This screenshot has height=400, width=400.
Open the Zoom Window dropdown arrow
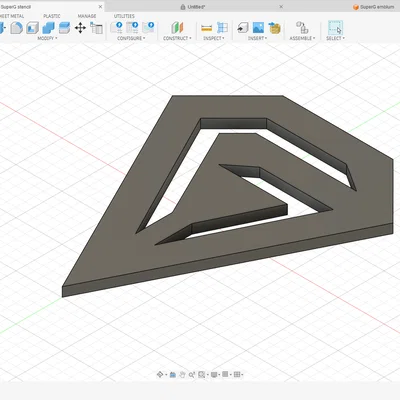207,375
